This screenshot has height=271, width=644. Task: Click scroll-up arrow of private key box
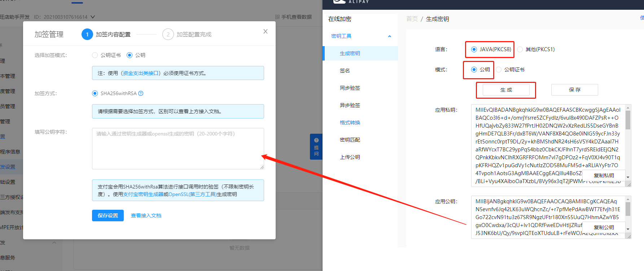(628, 108)
